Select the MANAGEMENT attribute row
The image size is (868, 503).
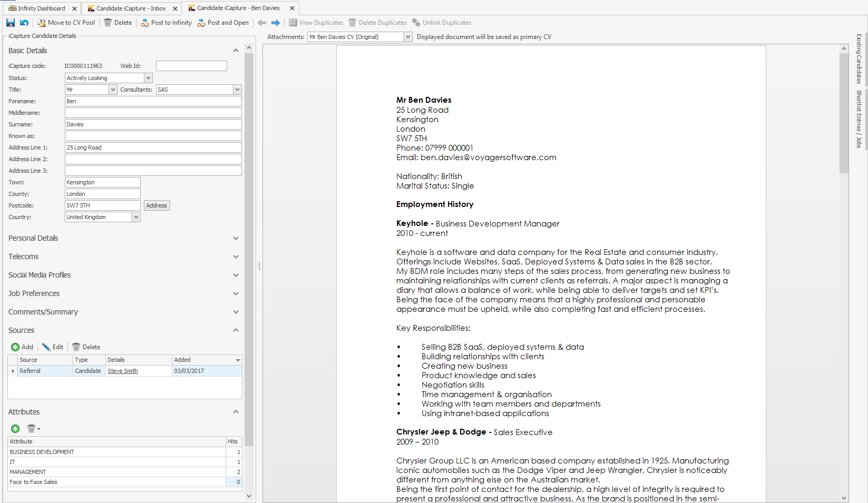[x=125, y=472]
